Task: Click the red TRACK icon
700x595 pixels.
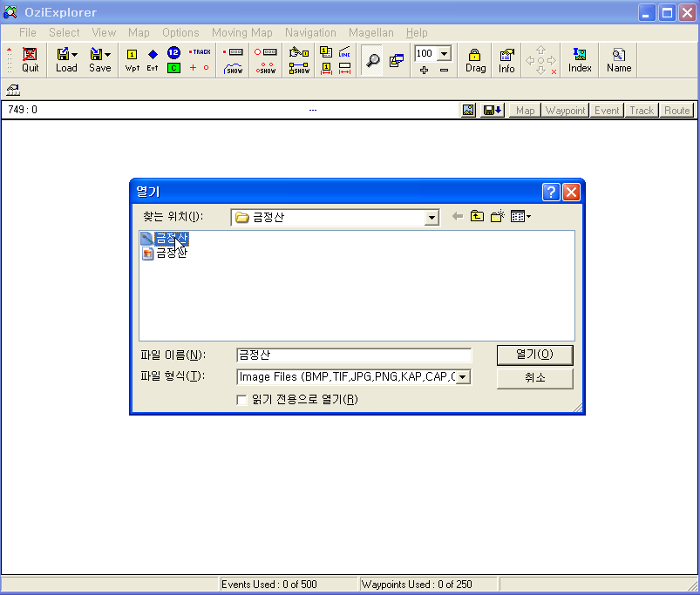Action: [x=200, y=52]
